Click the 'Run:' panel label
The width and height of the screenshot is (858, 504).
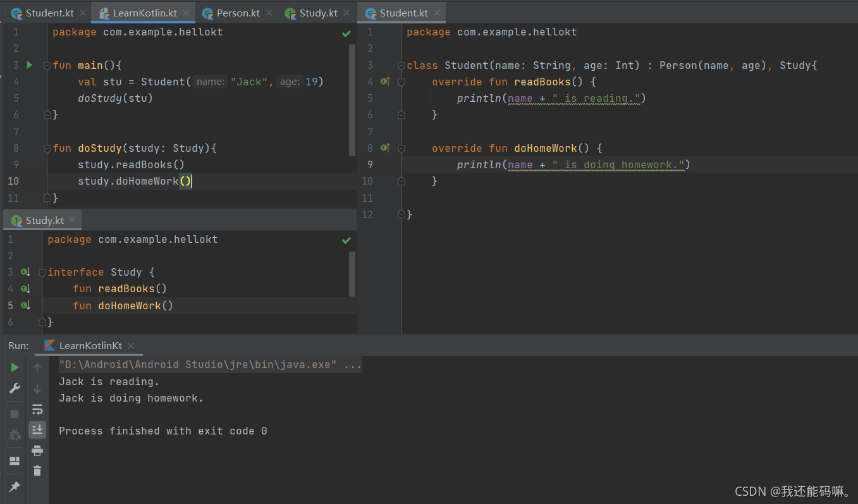[x=18, y=345]
